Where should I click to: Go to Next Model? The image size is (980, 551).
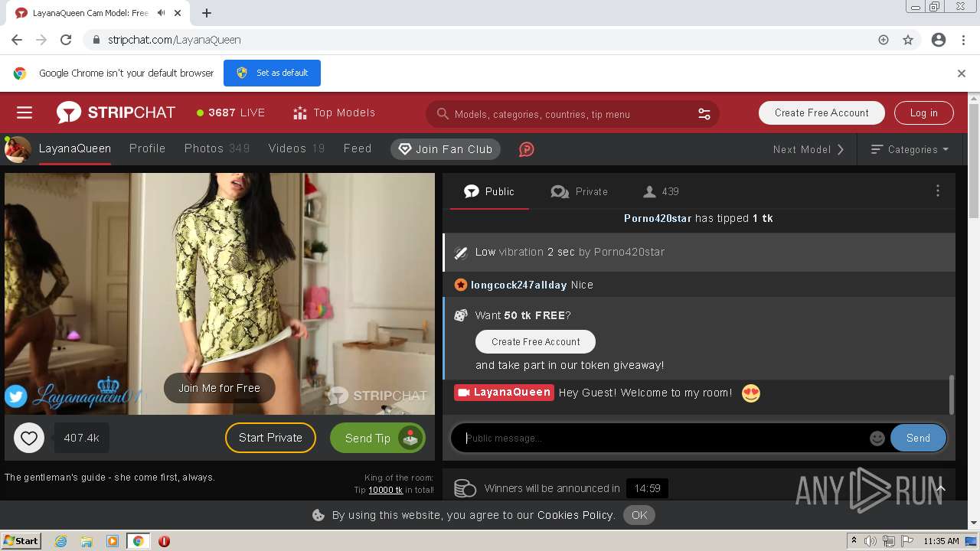coord(808,149)
